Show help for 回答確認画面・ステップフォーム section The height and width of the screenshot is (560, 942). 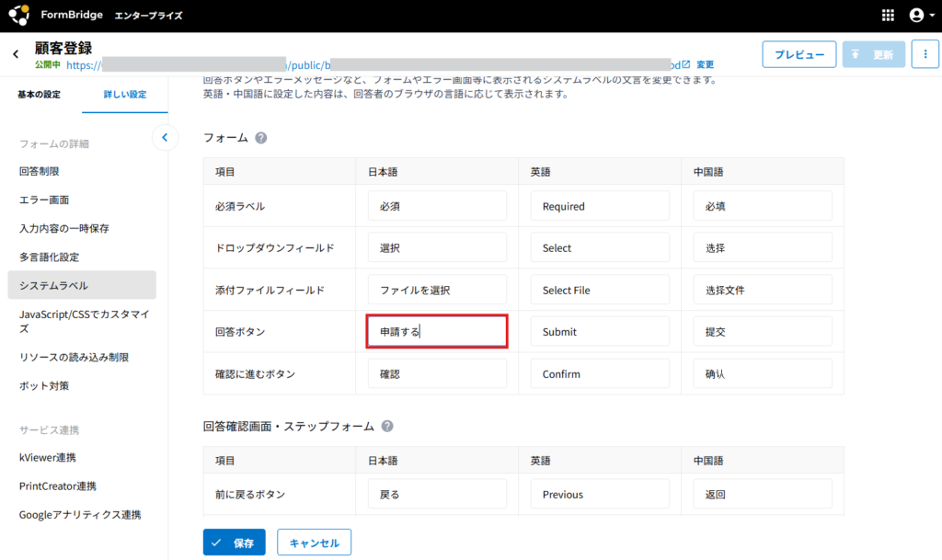coord(387,427)
